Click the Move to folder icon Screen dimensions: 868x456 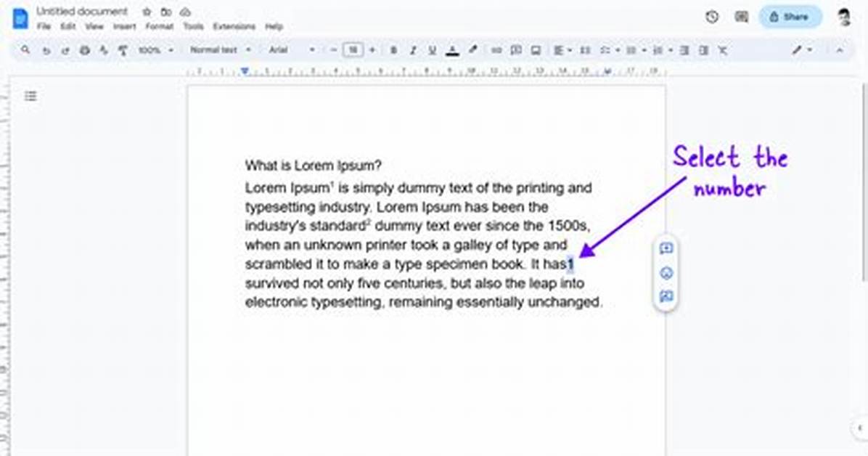(x=166, y=12)
